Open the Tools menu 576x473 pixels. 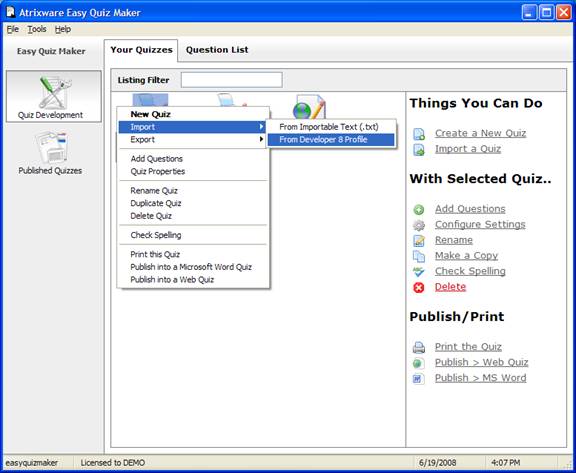pos(37,29)
